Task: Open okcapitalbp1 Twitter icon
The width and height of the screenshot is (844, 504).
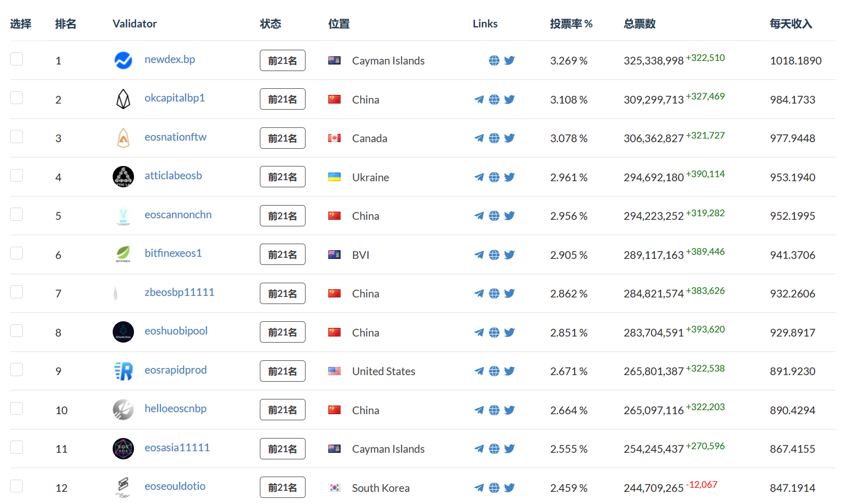Action: [510, 99]
